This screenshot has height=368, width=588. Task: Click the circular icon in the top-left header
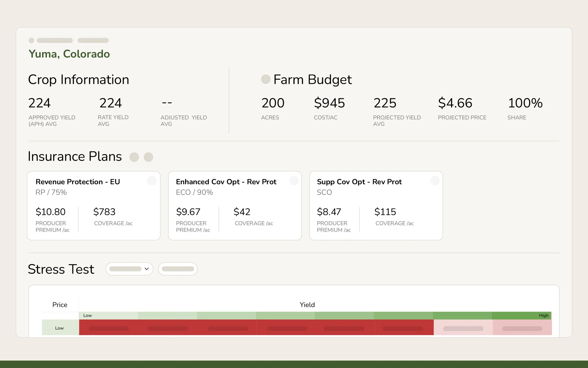pyautogui.click(x=31, y=40)
